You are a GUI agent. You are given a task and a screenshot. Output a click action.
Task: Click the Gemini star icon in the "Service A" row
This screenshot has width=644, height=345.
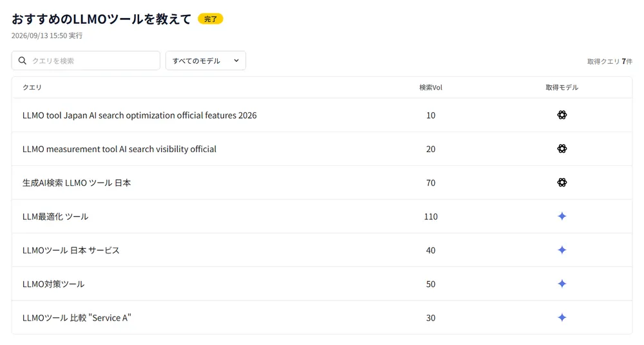pyautogui.click(x=562, y=317)
